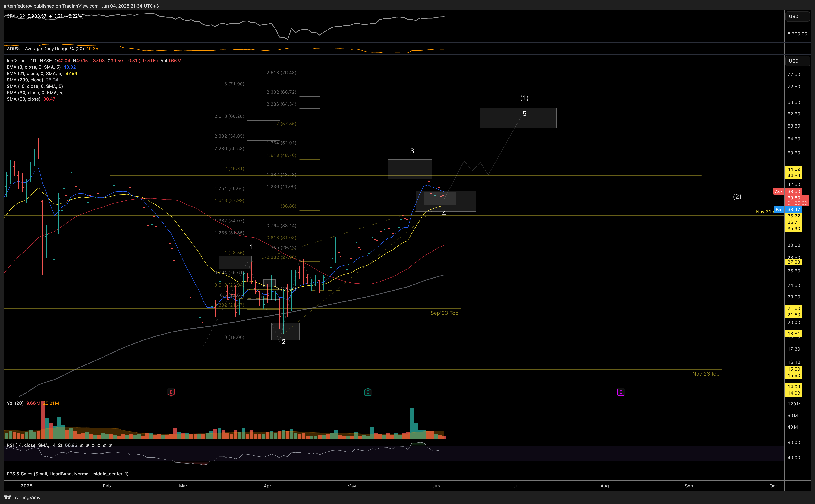Select the EMA (21, close) indicator legend
Viewport: 815px width, 504px height.
(x=35, y=73)
